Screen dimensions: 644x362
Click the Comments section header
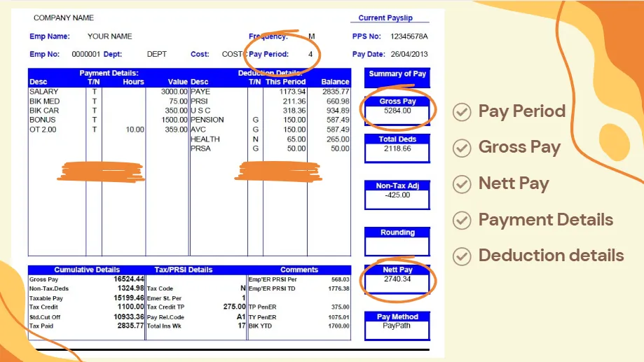299,270
